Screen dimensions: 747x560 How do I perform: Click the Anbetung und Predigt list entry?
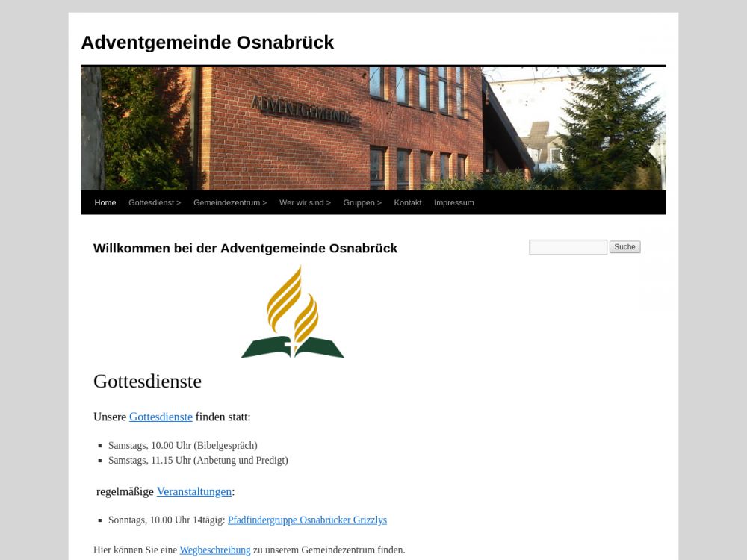(198, 460)
